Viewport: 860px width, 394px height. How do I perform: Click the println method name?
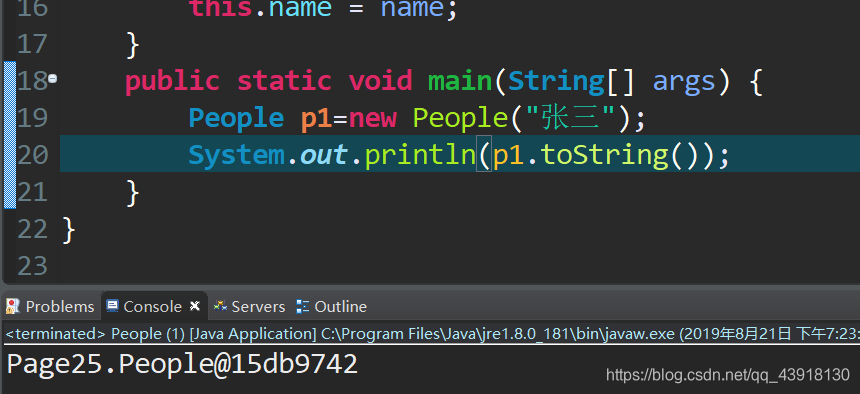click(420, 155)
